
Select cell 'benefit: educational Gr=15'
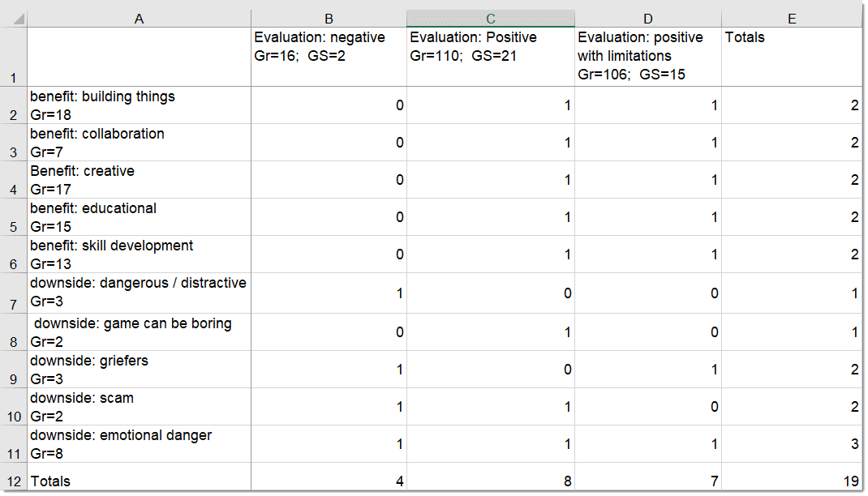tap(139, 217)
